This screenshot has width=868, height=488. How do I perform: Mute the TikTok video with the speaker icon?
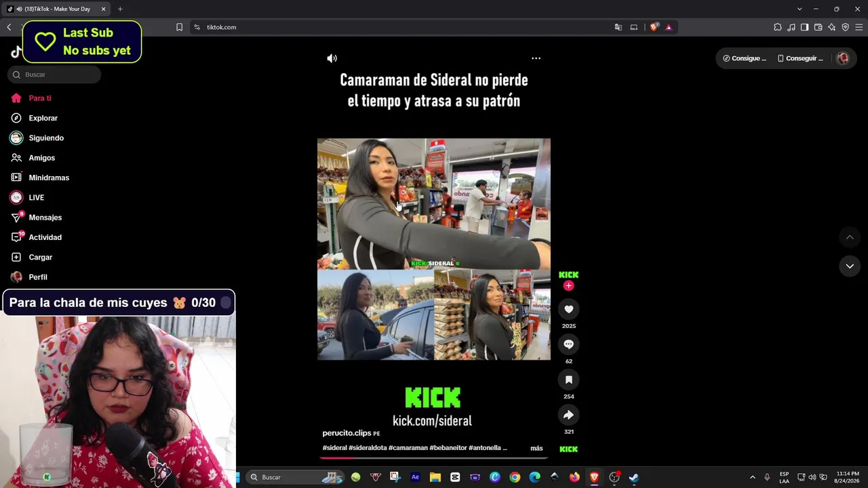[332, 58]
